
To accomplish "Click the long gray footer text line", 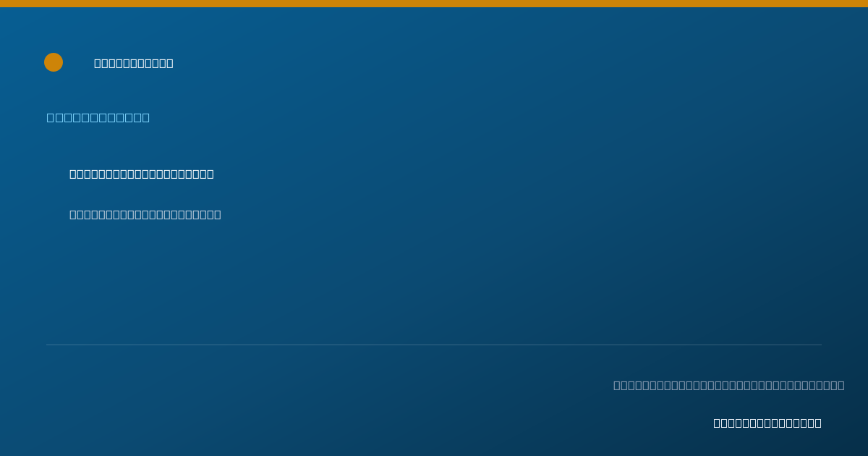I will (729, 385).
